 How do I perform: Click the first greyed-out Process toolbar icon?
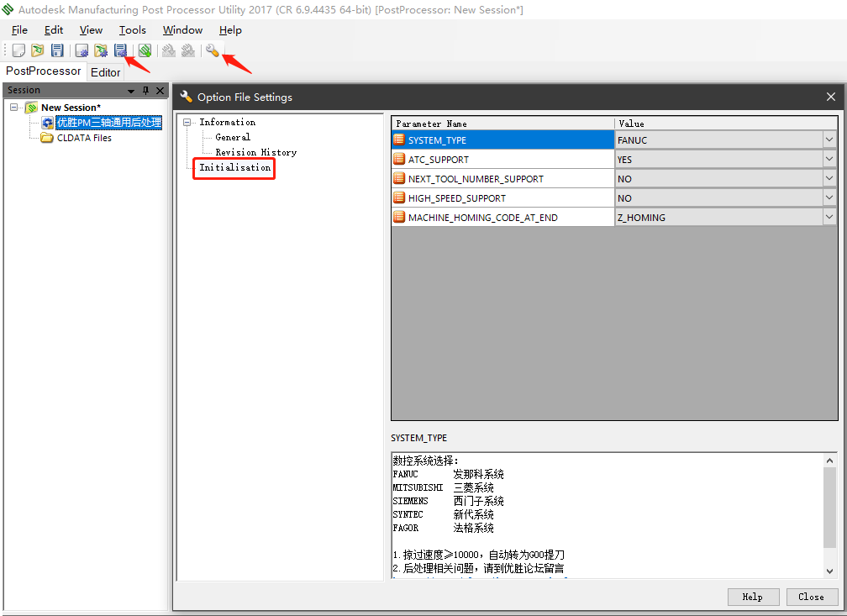point(169,50)
